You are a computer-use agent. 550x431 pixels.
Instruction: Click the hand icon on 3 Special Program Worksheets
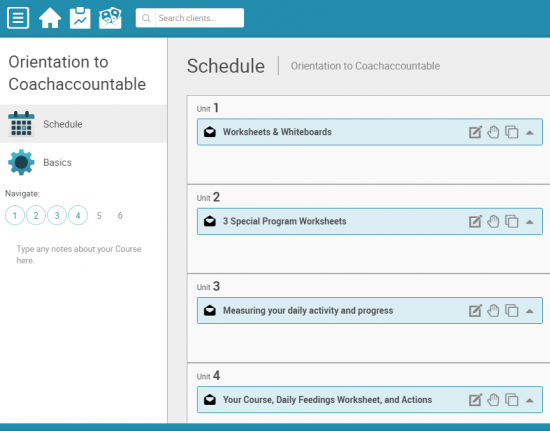(x=493, y=222)
